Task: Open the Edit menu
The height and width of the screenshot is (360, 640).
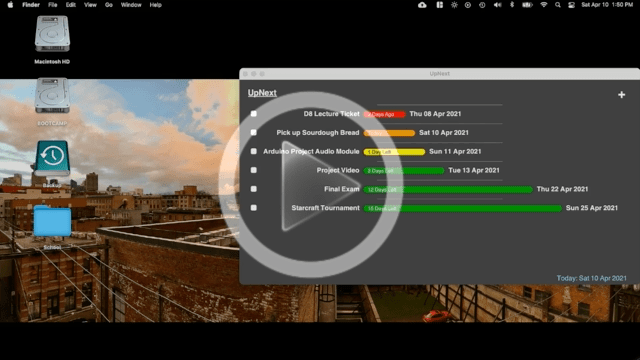Action: [71, 5]
